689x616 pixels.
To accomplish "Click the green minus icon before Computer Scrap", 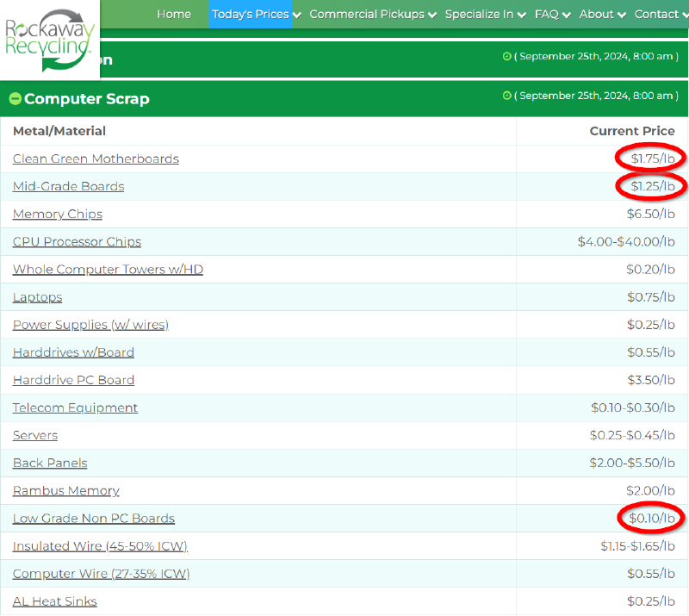I will click(15, 99).
